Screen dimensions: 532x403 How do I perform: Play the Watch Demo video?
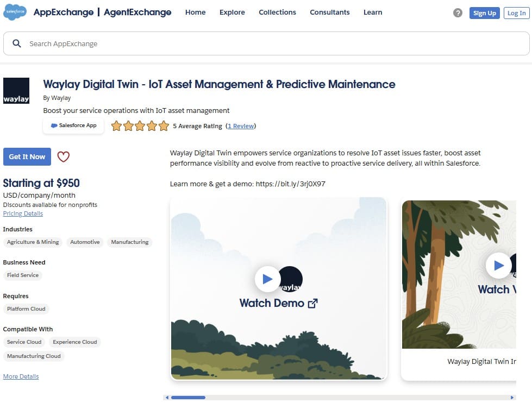268,279
